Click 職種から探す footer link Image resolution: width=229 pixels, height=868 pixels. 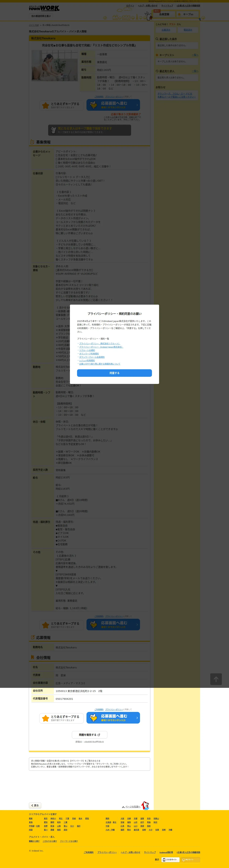pos(34,841)
